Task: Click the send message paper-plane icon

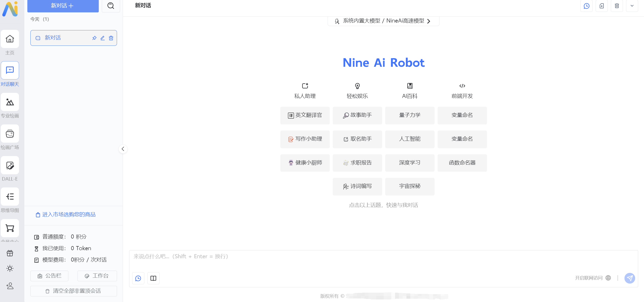Action: [x=630, y=278]
